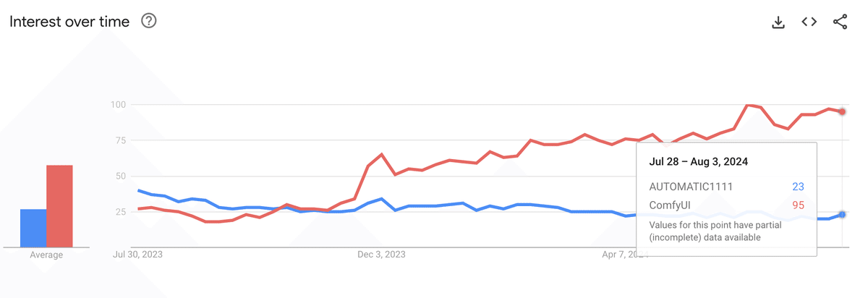
Task: Click the ComfyUI label in the tooltip
Action: coord(670,205)
